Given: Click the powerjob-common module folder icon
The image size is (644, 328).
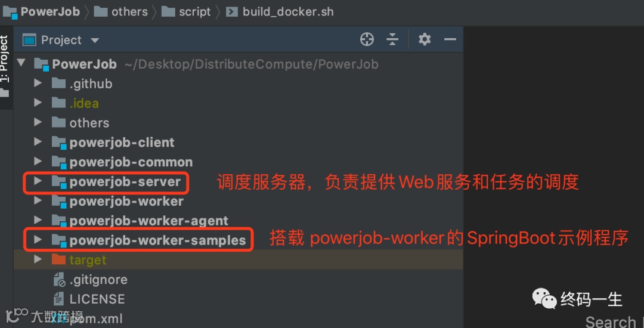Looking at the screenshot, I should (x=59, y=163).
